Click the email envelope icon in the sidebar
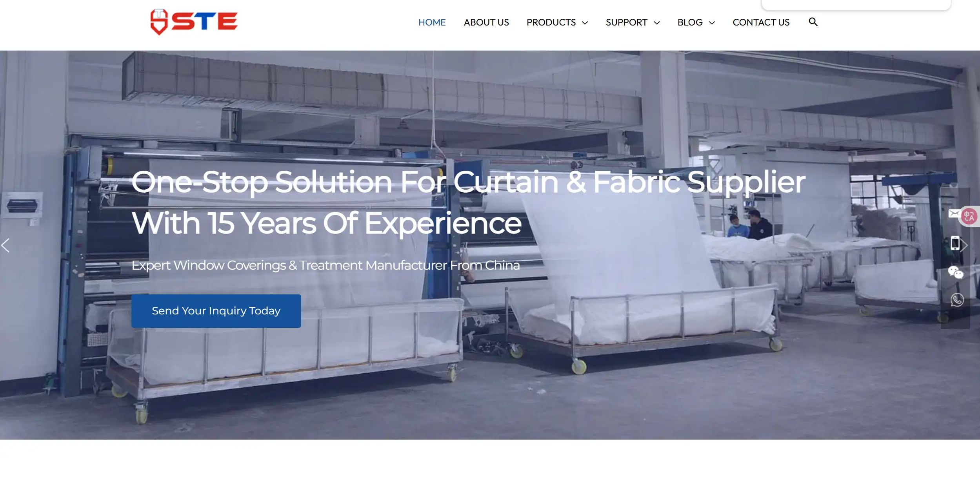Image resolution: width=980 pixels, height=482 pixels. coord(954,214)
